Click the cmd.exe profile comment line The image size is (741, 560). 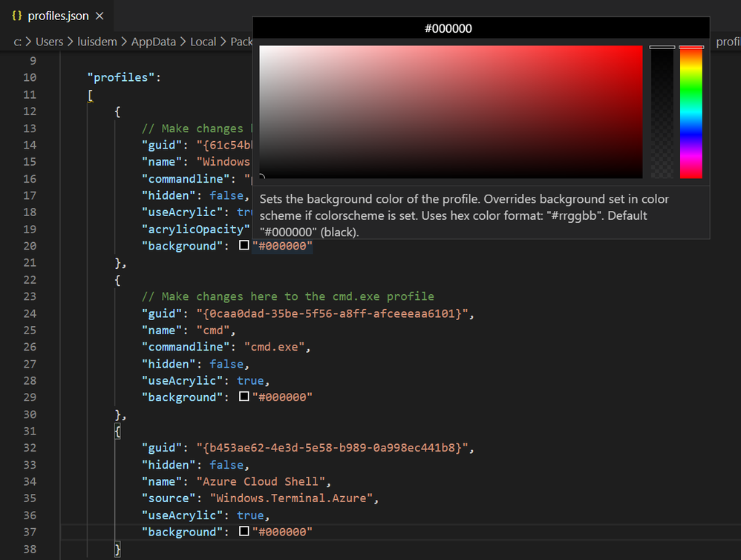288,296
